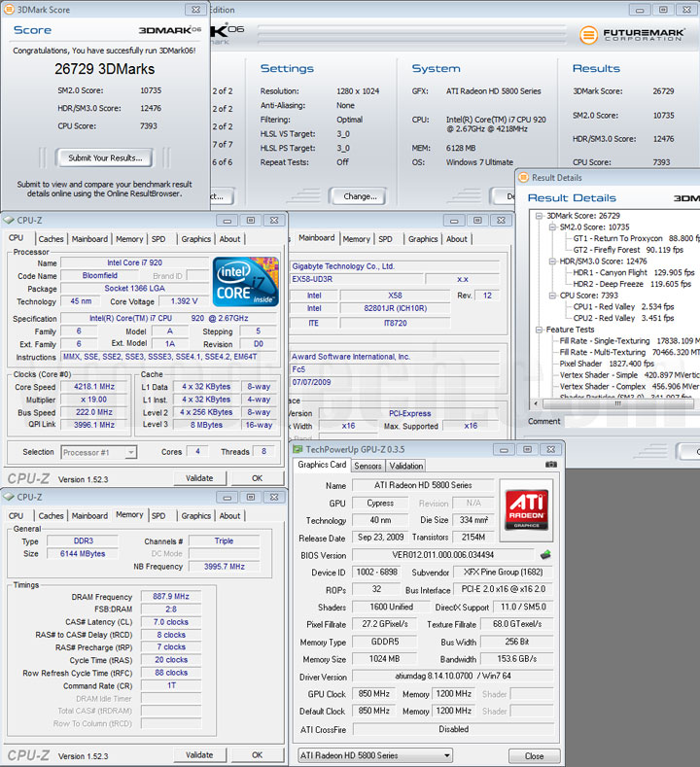Click the Gigabyte Technology manufacturer field
Image resolution: width=700 pixels, height=767 pixels.
tap(395, 266)
